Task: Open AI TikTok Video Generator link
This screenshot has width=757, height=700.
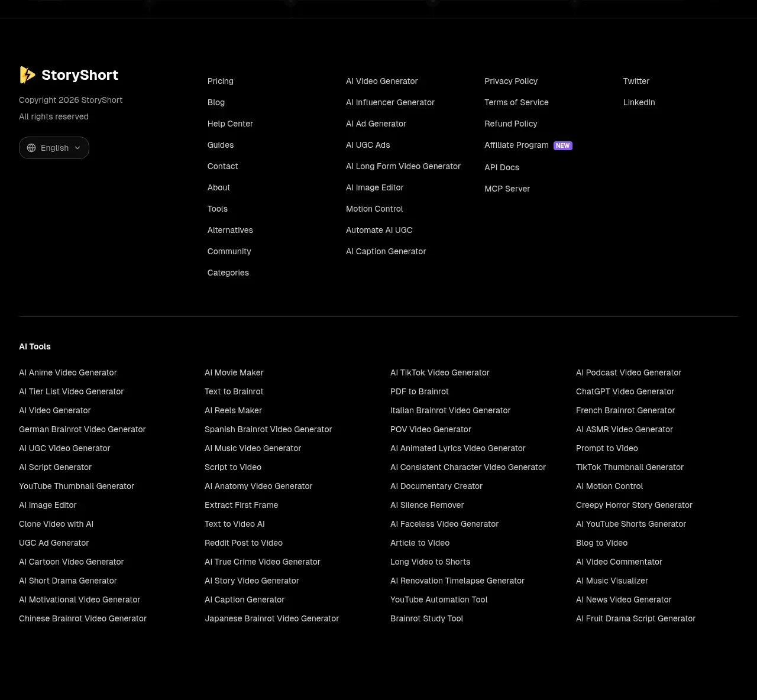Action: coord(440,372)
